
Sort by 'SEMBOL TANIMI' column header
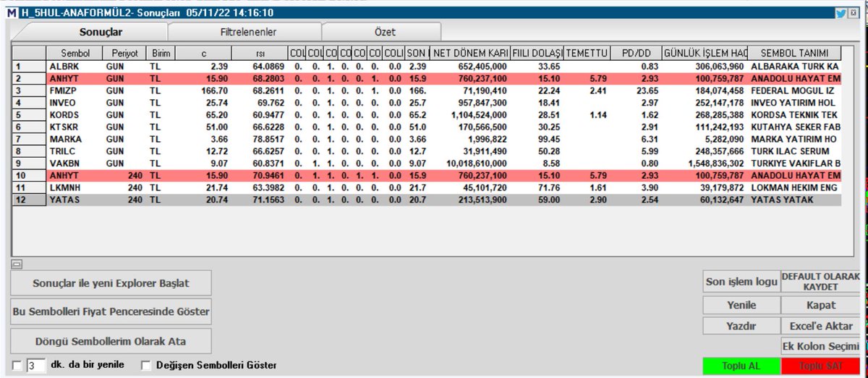[795, 54]
